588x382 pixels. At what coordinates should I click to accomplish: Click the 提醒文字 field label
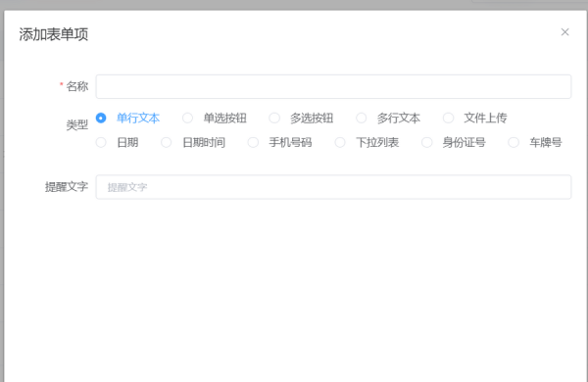coord(67,187)
